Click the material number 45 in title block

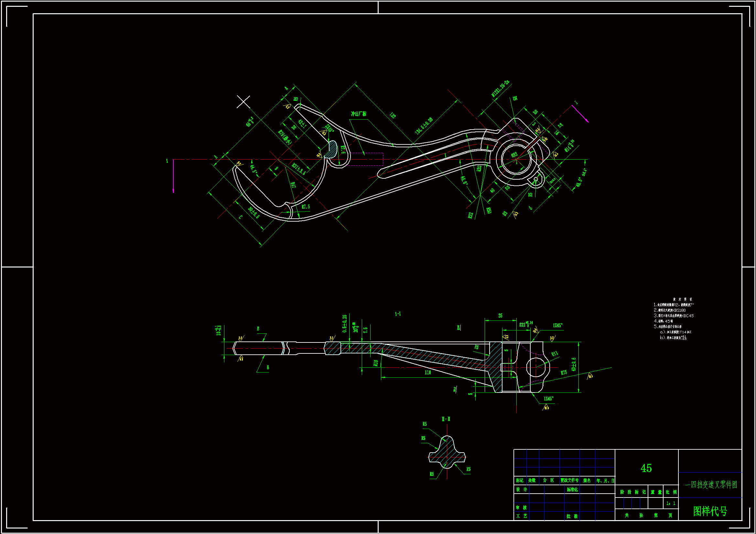[646, 468]
